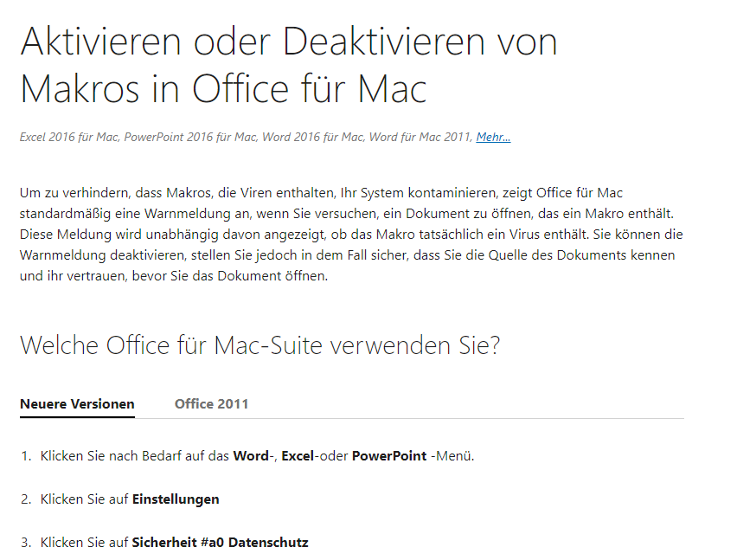This screenshot has width=756, height=560.
Task: Click "-Menü." at end of step 1
Action: [452, 456]
